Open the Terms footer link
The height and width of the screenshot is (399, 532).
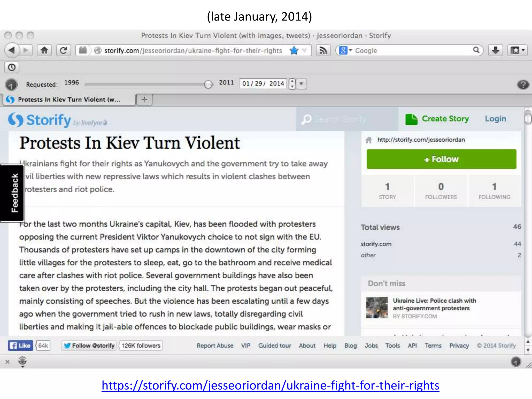pyautogui.click(x=433, y=346)
